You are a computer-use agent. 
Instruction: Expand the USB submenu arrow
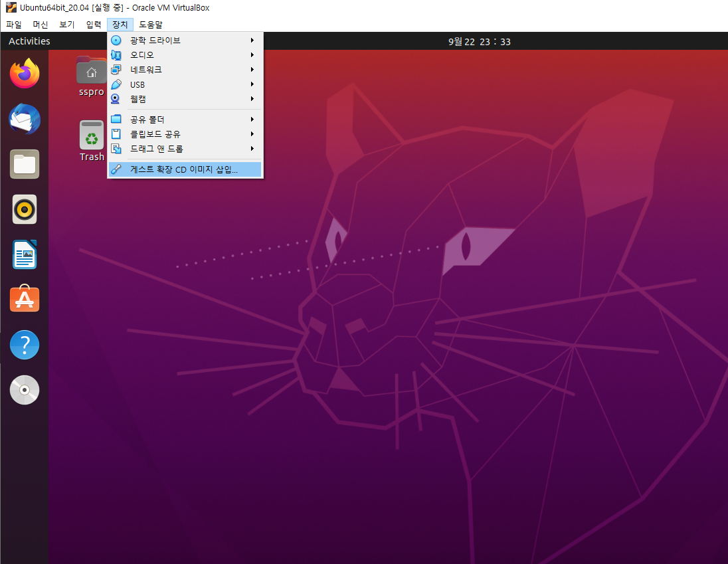252,84
